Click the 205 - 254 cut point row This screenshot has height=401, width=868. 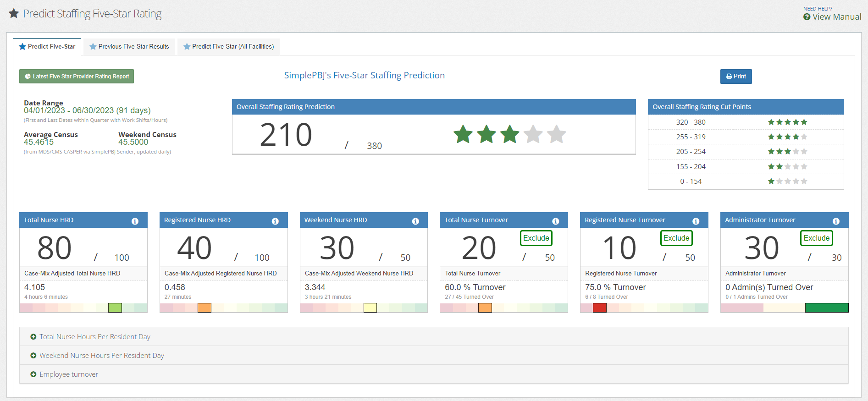[x=746, y=152]
